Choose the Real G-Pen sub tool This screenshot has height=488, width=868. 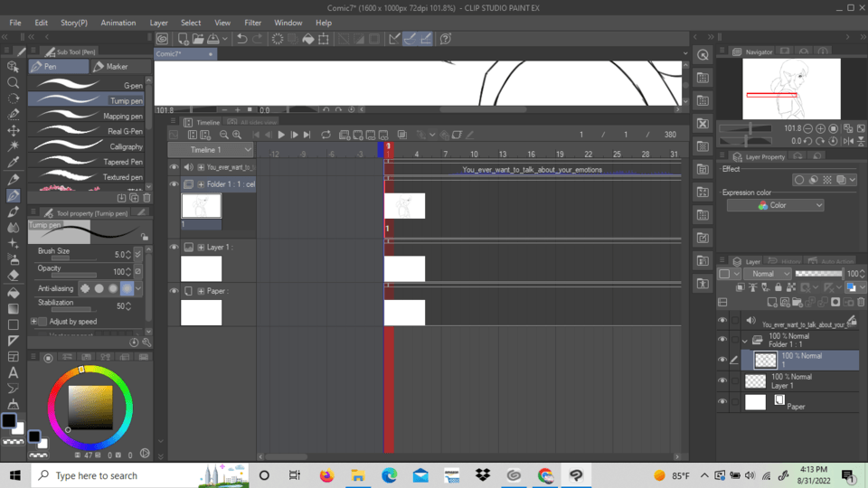coord(87,131)
